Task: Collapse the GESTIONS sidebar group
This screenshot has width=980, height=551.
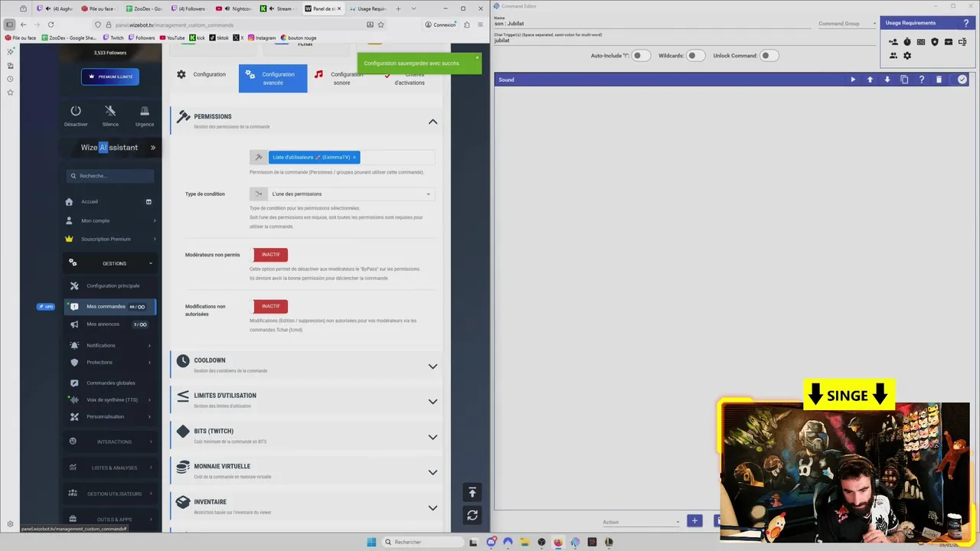Action: tap(111, 263)
